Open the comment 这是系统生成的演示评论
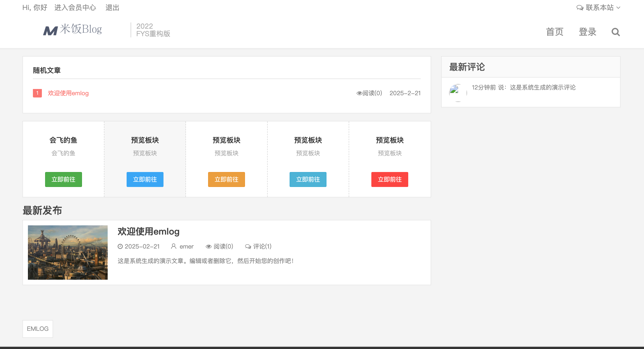Viewport: 644px width, 349px height. tap(543, 87)
